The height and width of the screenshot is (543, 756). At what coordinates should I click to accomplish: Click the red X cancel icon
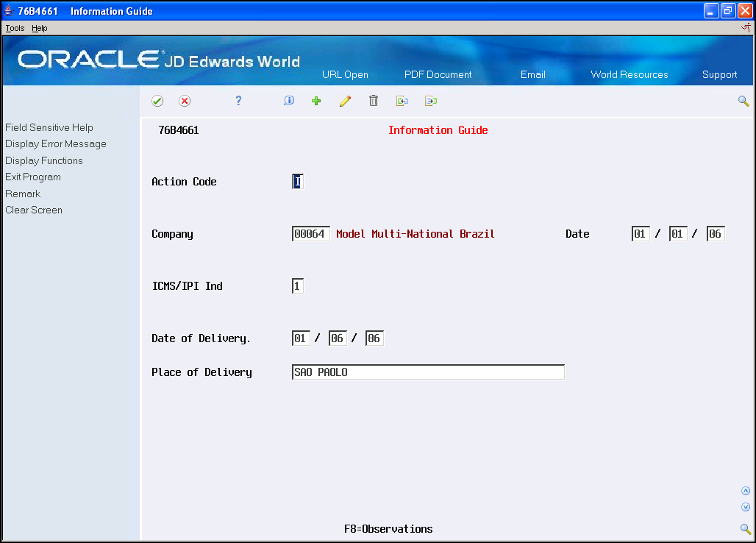(x=185, y=101)
